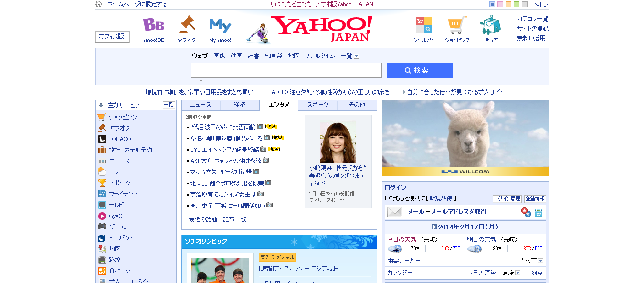
Task: Choose the 知恵袋 search type
Action: point(274,56)
